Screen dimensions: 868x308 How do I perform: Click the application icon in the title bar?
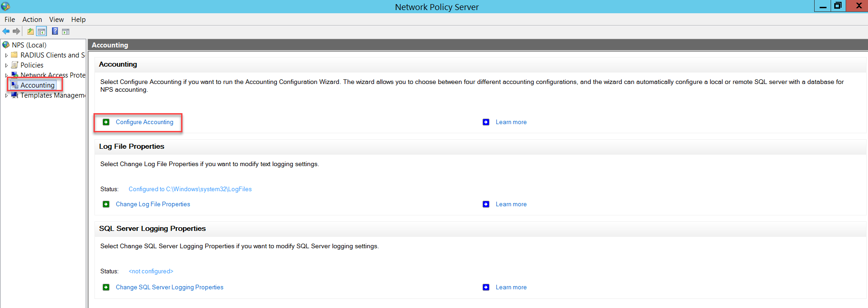(x=5, y=6)
